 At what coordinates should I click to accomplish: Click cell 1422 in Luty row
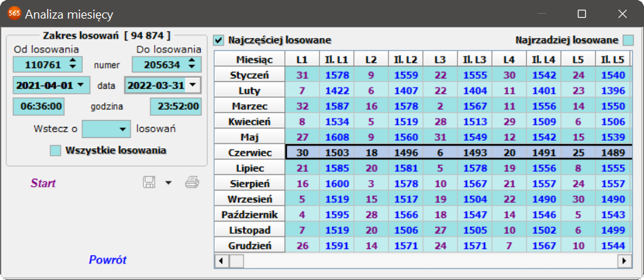[337, 91]
